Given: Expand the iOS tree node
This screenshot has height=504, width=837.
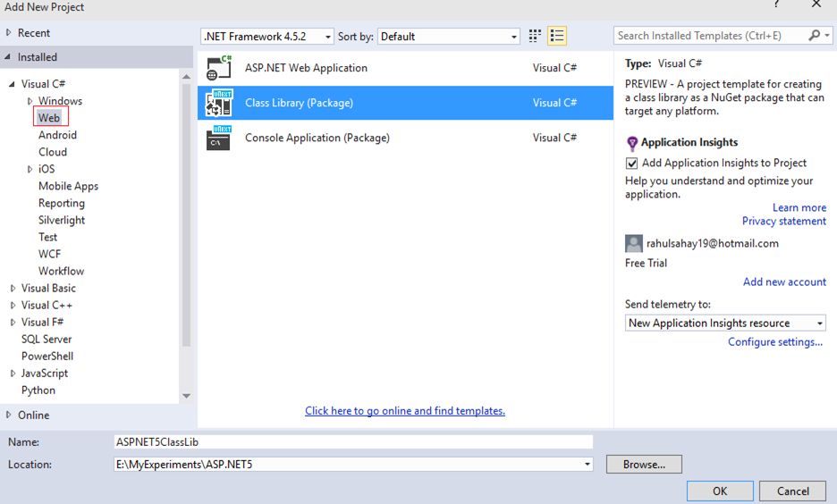Looking at the screenshot, I should (x=30, y=169).
